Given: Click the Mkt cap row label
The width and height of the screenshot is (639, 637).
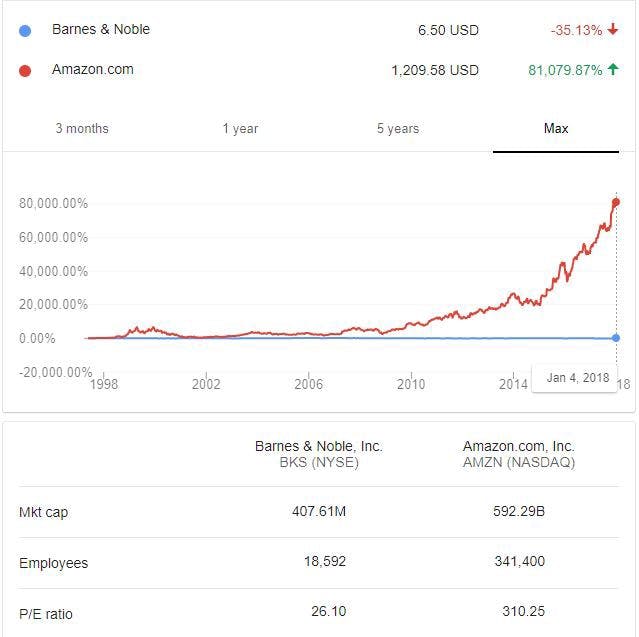Looking at the screenshot, I should click(44, 513).
